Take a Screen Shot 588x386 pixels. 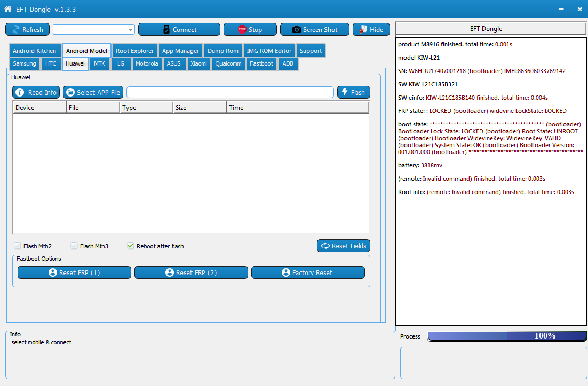pyautogui.click(x=315, y=30)
